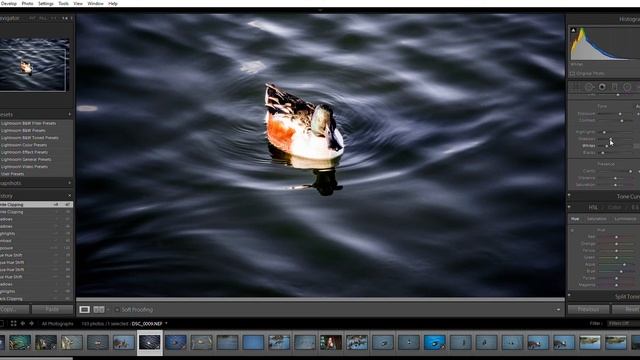Select the Black Clipping history step

click(x=36, y=299)
